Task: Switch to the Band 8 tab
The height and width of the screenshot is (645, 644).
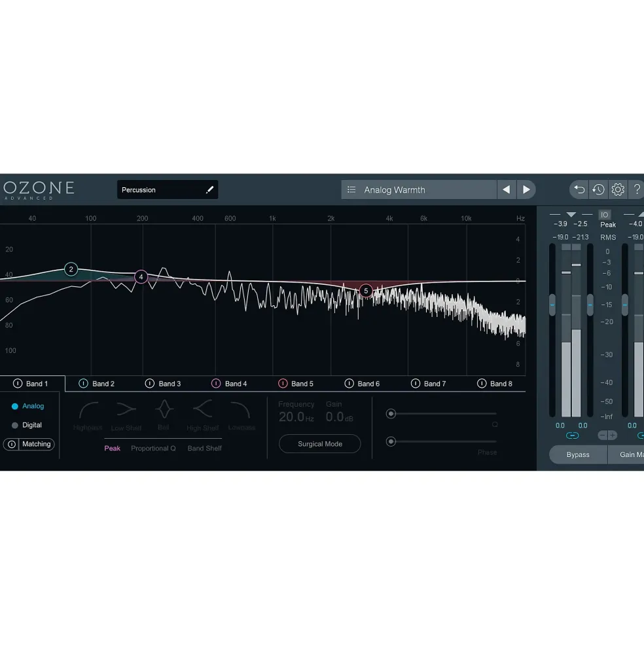Action: pyautogui.click(x=501, y=384)
